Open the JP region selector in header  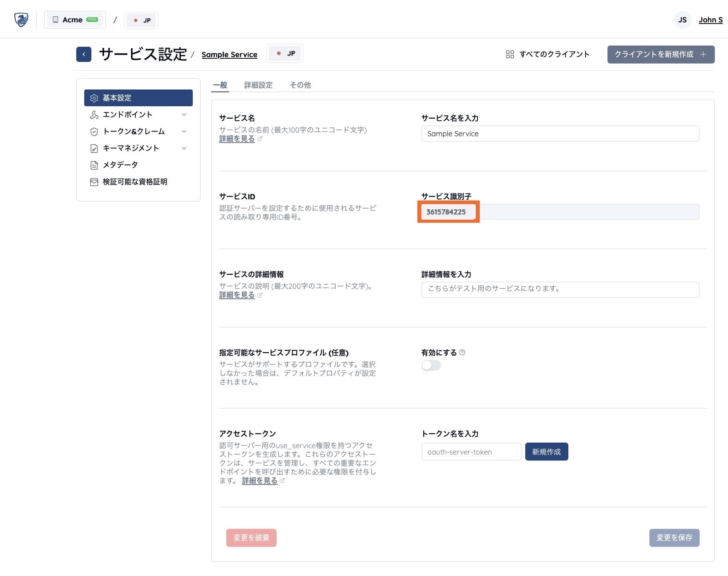pos(141,20)
